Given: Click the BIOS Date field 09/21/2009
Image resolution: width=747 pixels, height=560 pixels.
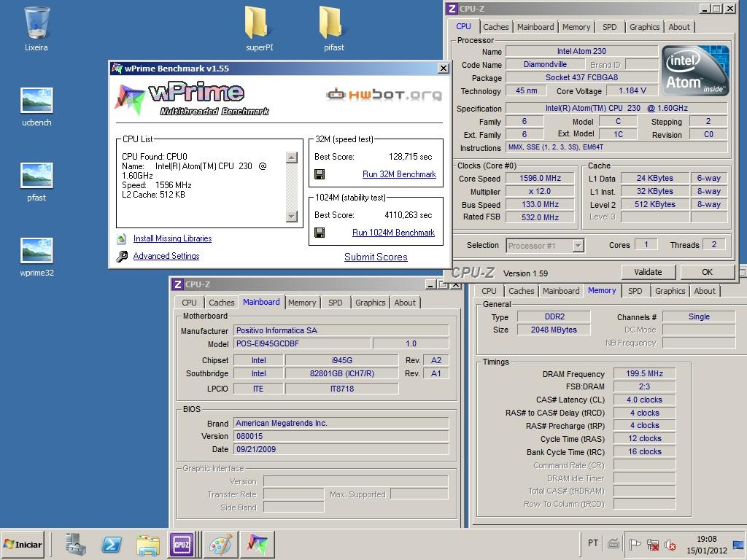Looking at the screenshot, I should click(341, 449).
